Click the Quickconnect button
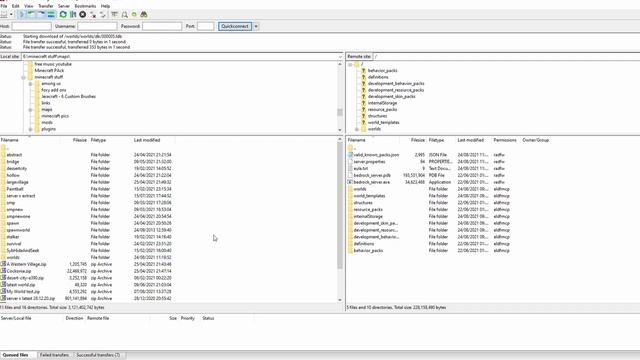This screenshot has width=640, height=360. (235, 26)
